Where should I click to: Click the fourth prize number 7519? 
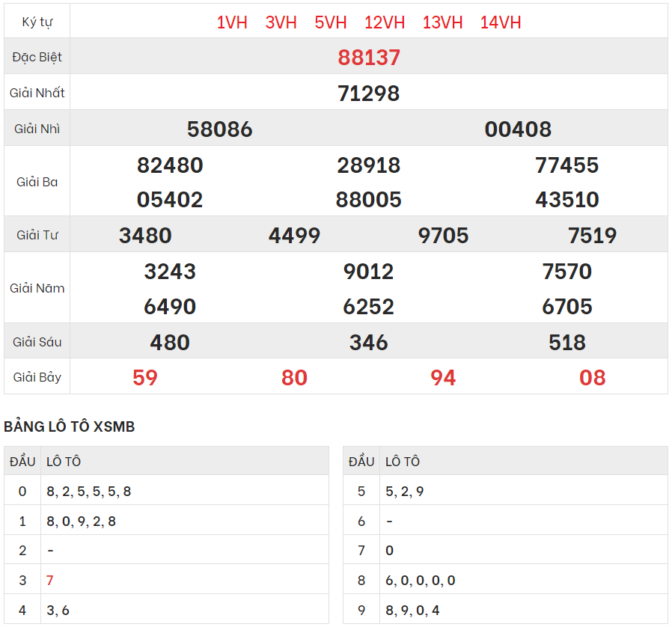point(592,236)
